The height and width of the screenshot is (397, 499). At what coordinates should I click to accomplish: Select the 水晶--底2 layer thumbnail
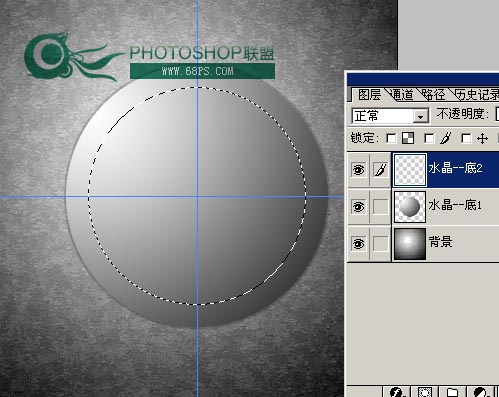click(x=410, y=170)
